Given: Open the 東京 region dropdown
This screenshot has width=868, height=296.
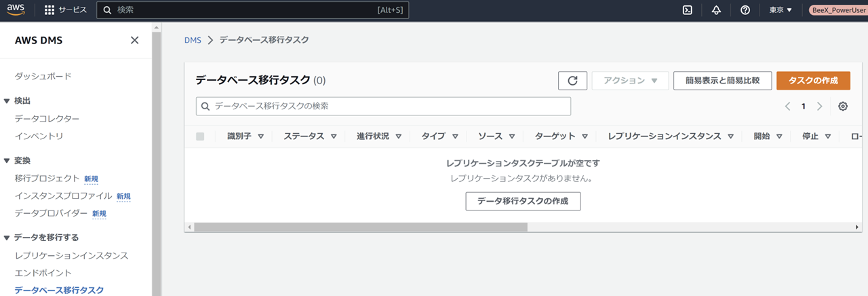Looking at the screenshot, I should (x=781, y=10).
